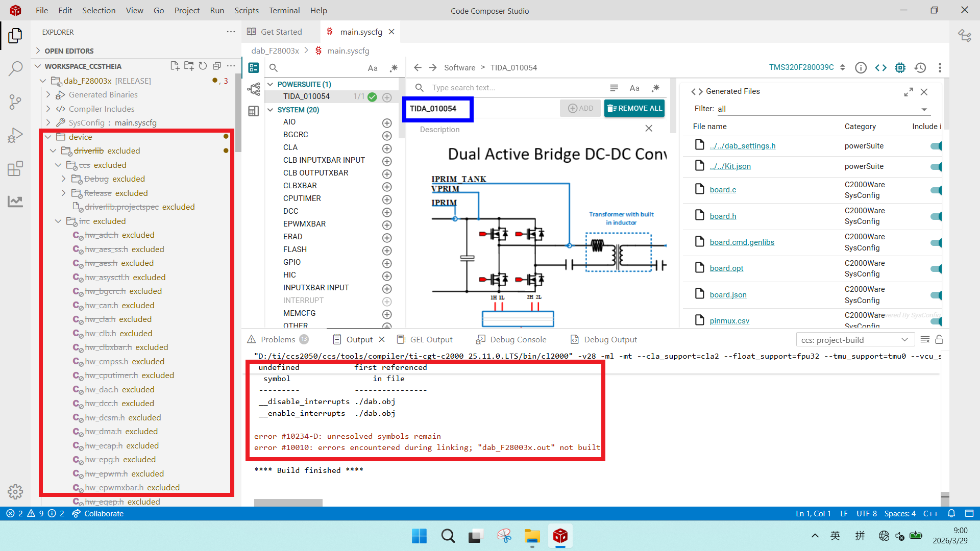The width and height of the screenshot is (980, 551).
Task: Click New Folder icon in workspace header
Action: click(x=189, y=66)
